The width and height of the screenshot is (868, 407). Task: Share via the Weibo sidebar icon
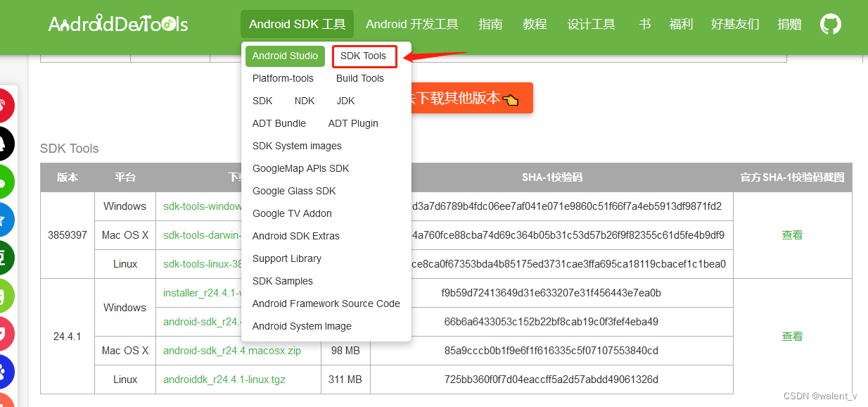pyautogui.click(x=4, y=106)
